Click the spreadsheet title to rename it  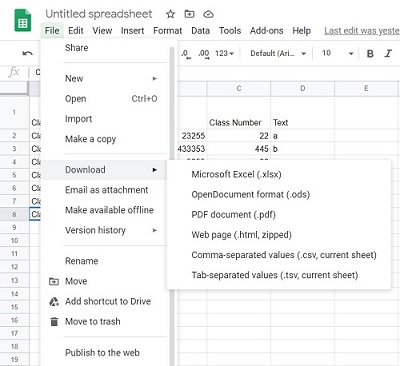click(99, 14)
